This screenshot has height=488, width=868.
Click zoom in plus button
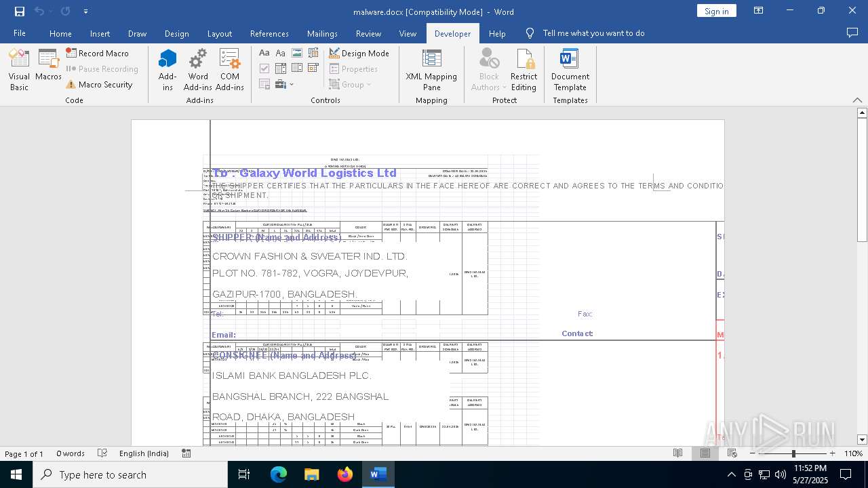[x=832, y=453]
